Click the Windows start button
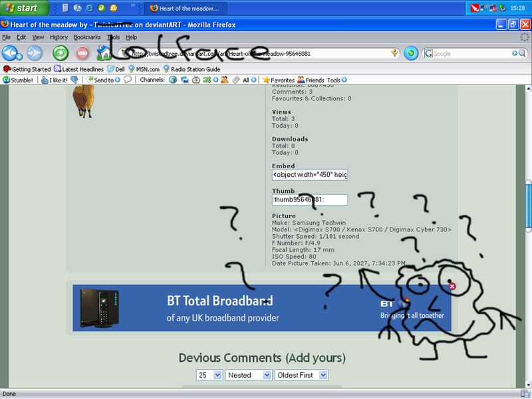 click(x=24, y=8)
